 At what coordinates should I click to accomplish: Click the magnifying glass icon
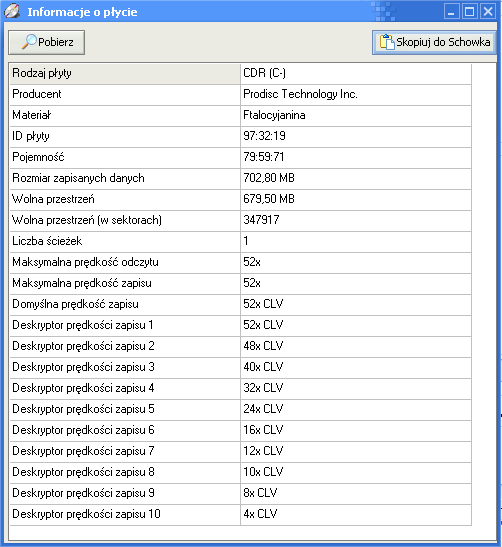point(29,42)
